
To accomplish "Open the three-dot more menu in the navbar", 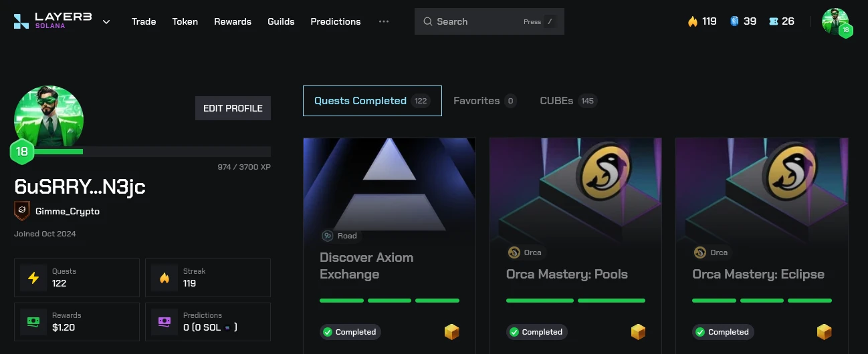I will click(384, 21).
